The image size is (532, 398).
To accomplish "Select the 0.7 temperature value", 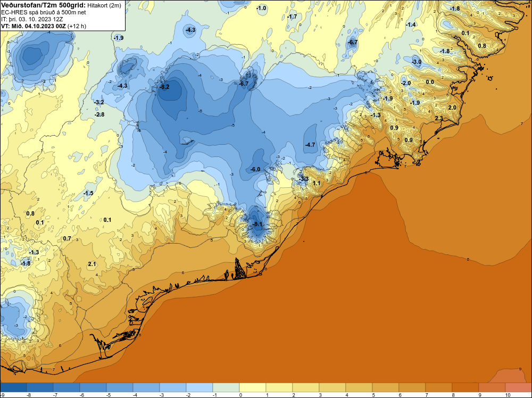I will tap(67, 238).
